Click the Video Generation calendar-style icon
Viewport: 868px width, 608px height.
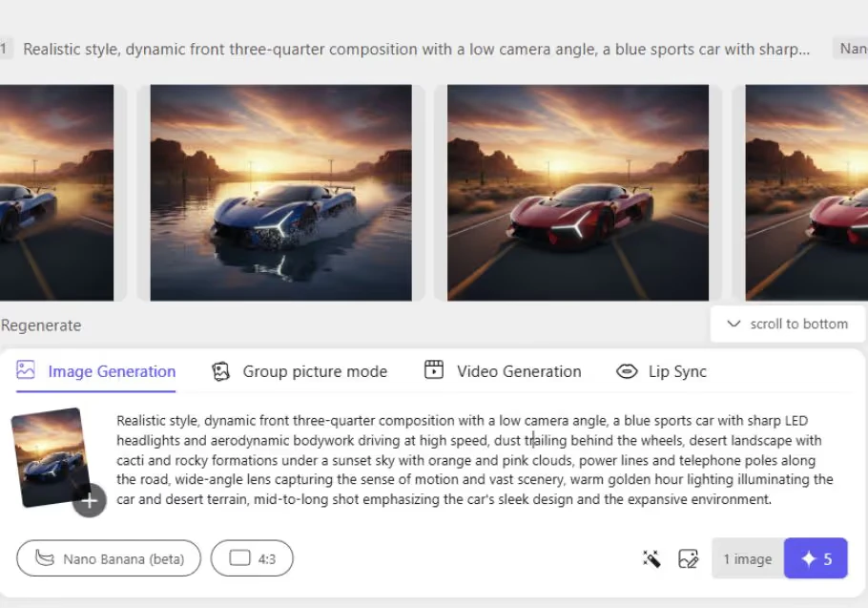434,370
